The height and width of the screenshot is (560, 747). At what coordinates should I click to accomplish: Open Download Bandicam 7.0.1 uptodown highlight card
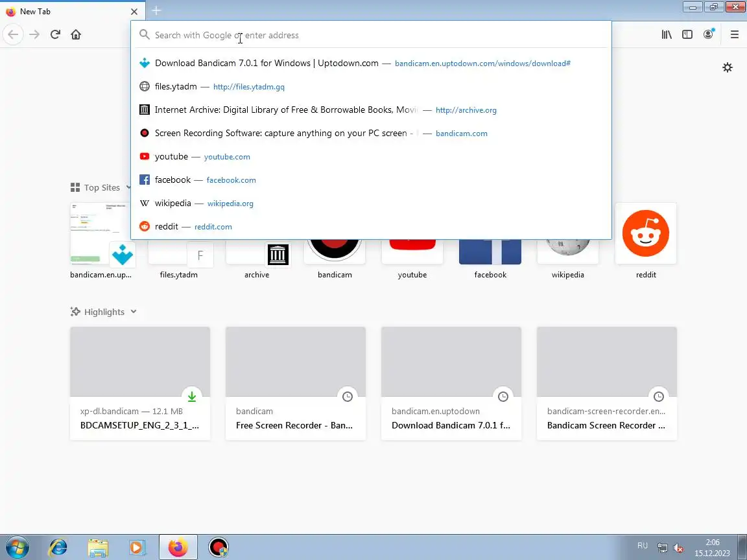pos(451,383)
